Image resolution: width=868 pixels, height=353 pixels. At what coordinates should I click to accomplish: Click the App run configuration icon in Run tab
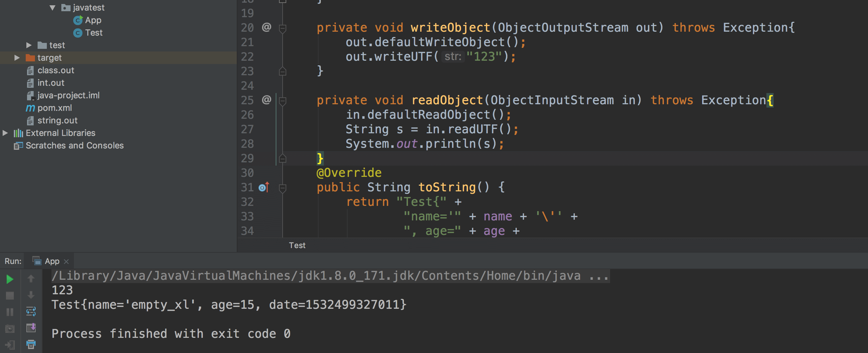point(37,261)
